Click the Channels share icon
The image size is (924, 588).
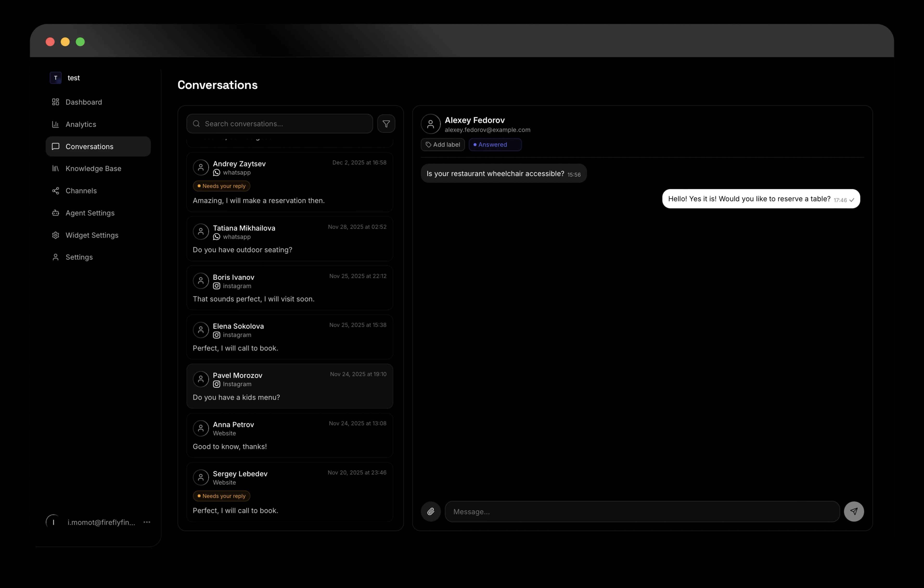[x=56, y=191]
